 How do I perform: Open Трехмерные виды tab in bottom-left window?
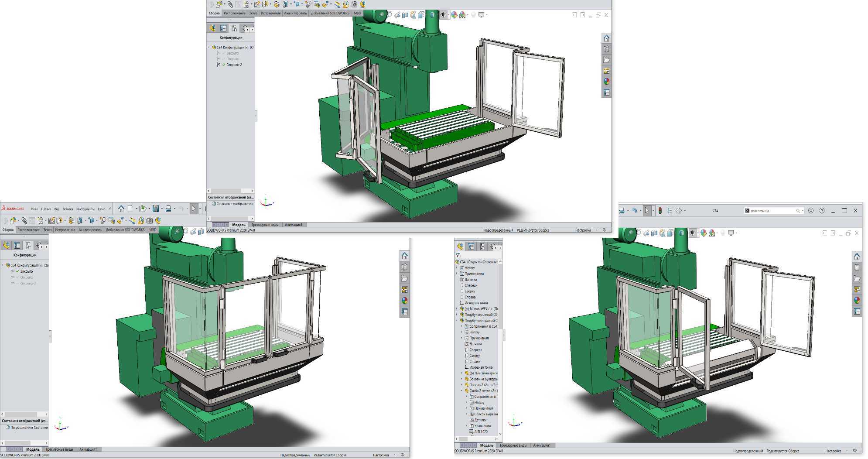[59, 449]
